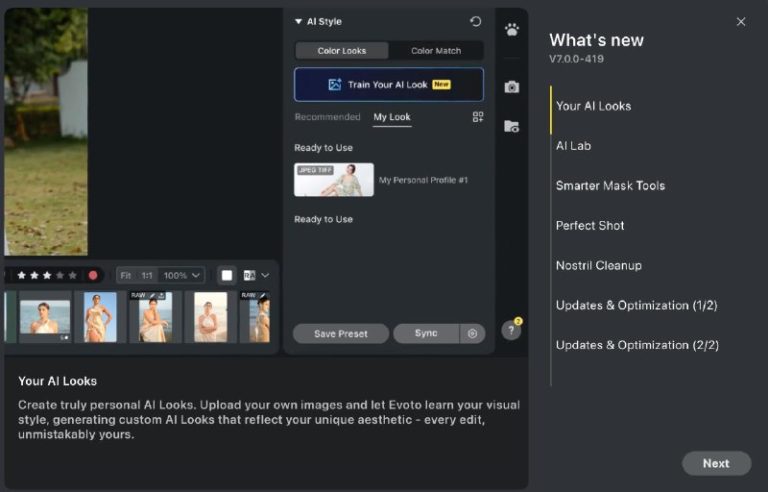This screenshot has height=492, width=768.
Task: Open the watched folder icon in sidebar
Action: [x=512, y=126]
